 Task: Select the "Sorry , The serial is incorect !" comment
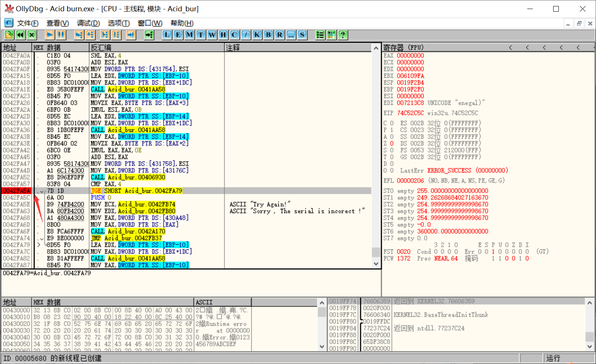tap(297, 211)
